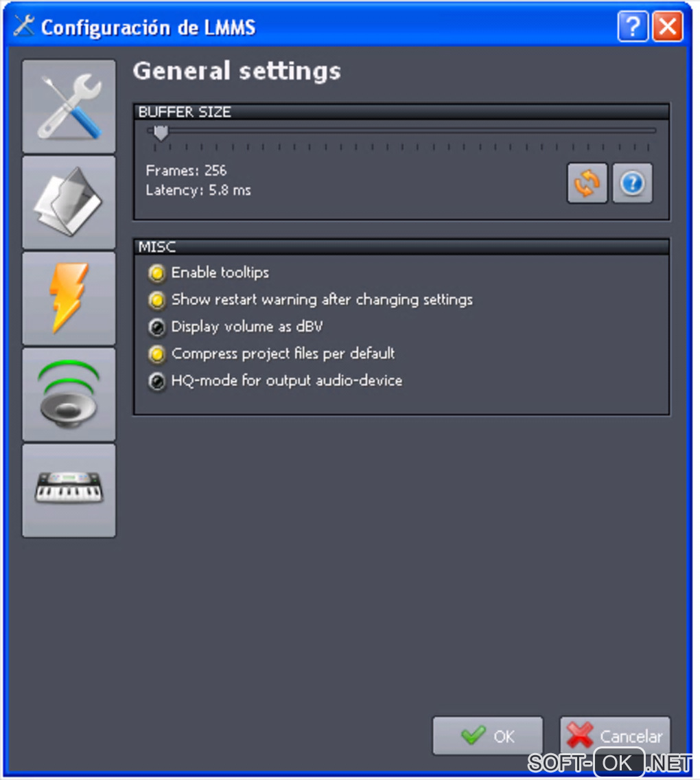Click the Cancelar button
Image resolution: width=700 pixels, height=780 pixels.
(615, 736)
